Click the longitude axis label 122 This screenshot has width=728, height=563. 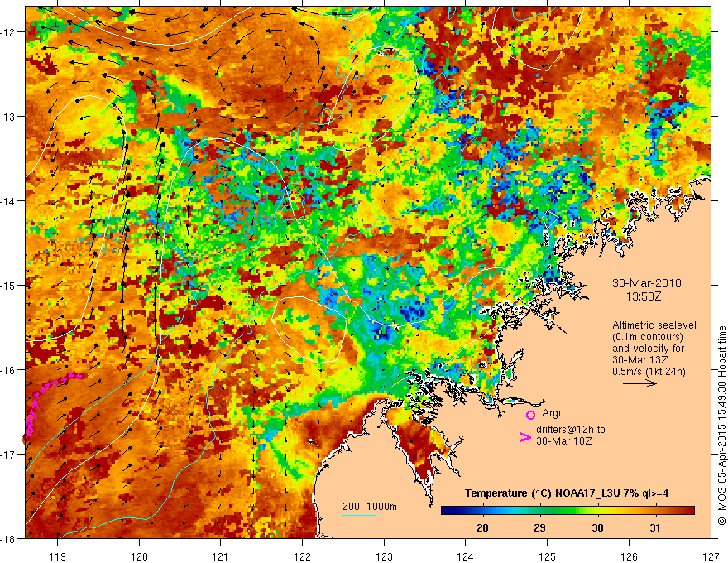tap(302, 556)
